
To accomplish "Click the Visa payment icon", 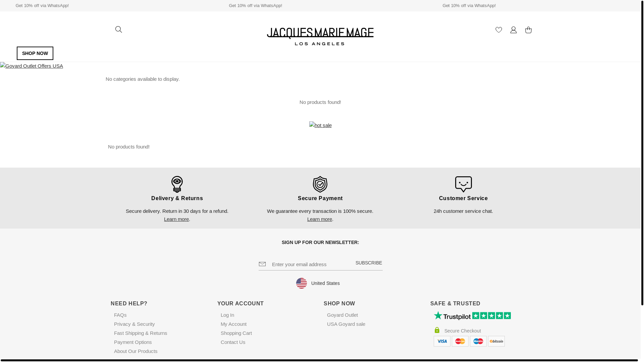I will pyautogui.click(x=442, y=341).
